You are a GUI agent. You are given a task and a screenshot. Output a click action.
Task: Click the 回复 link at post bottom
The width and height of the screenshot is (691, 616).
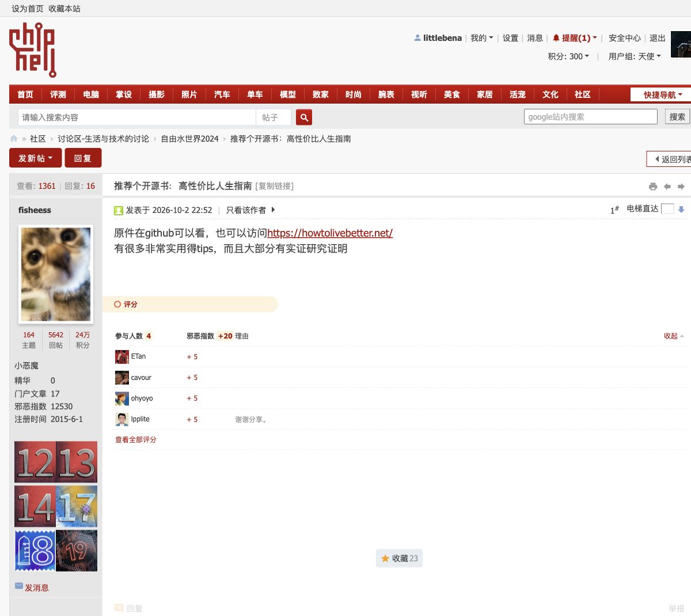(129, 609)
